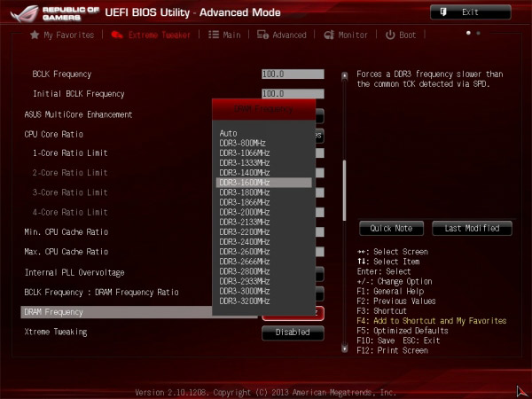Open Quick Note
Screen dimensions: 532x399
[x=391, y=229]
